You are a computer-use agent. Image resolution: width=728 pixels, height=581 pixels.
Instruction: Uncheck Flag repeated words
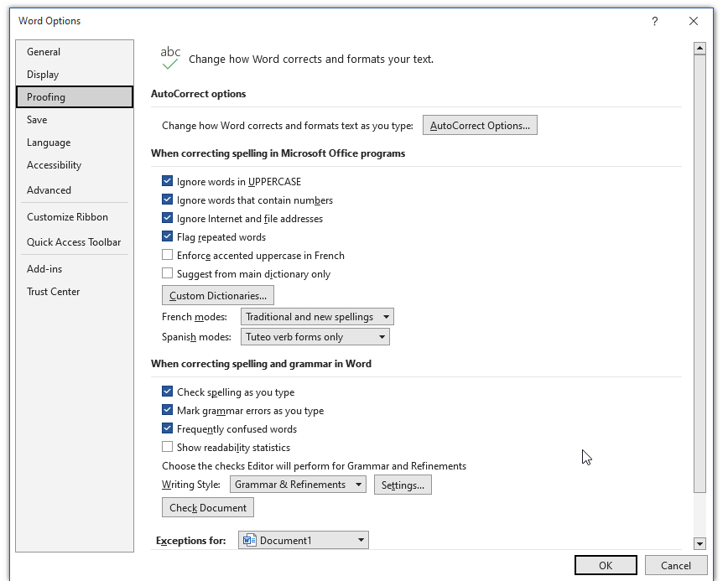click(x=167, y=236)
